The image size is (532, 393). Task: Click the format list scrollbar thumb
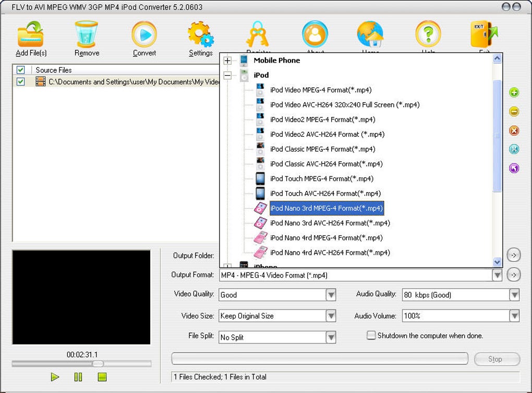[497, 136]
